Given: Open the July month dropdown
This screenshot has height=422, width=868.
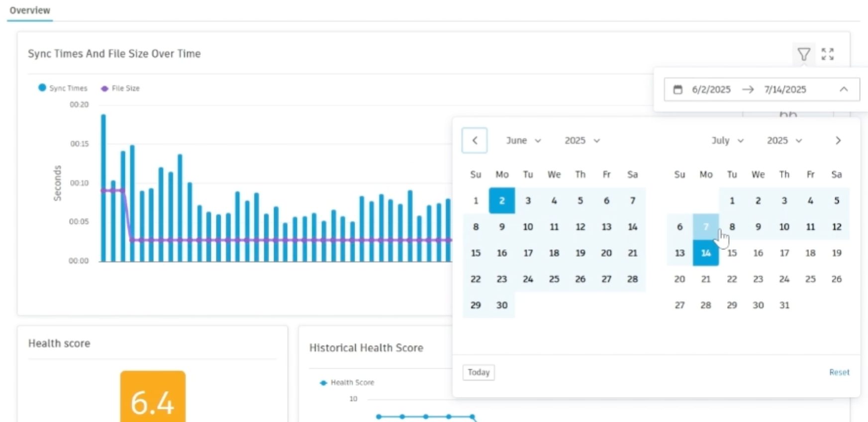Looking at the screenshot, I should pyautogui.click(x=727, y=140).
